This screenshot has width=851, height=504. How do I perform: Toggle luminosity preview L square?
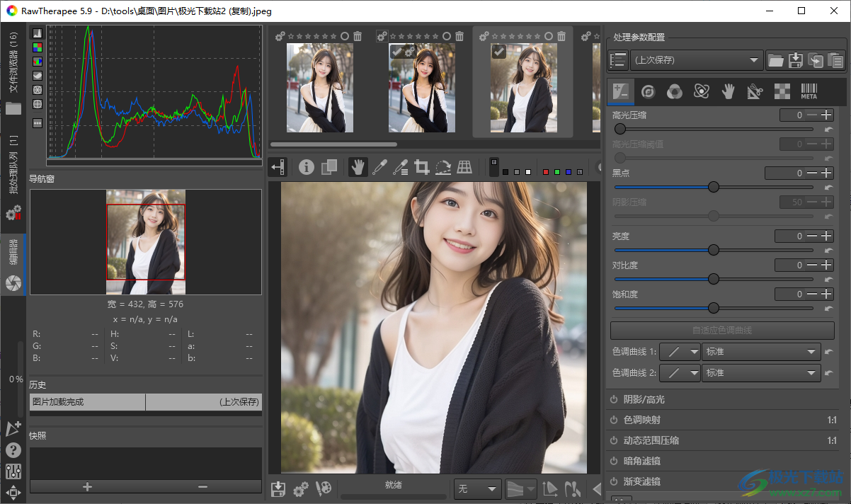click(x=580, y=172)
